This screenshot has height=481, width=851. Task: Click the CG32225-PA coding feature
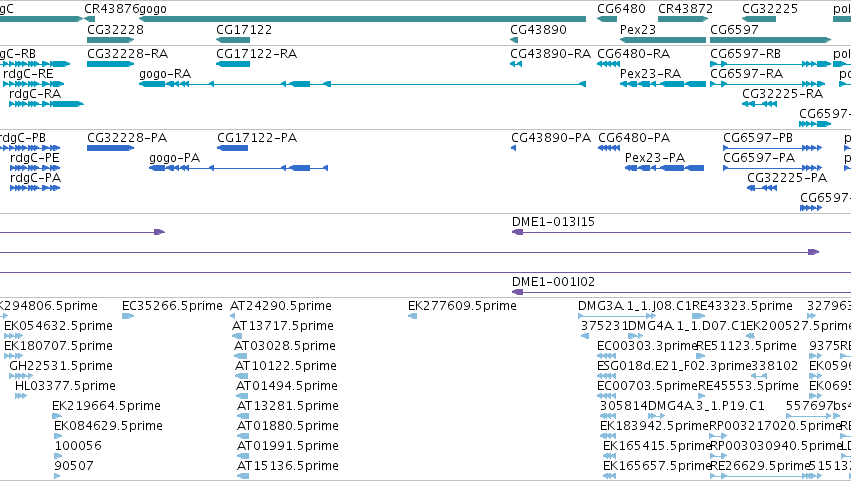[762, 188]
